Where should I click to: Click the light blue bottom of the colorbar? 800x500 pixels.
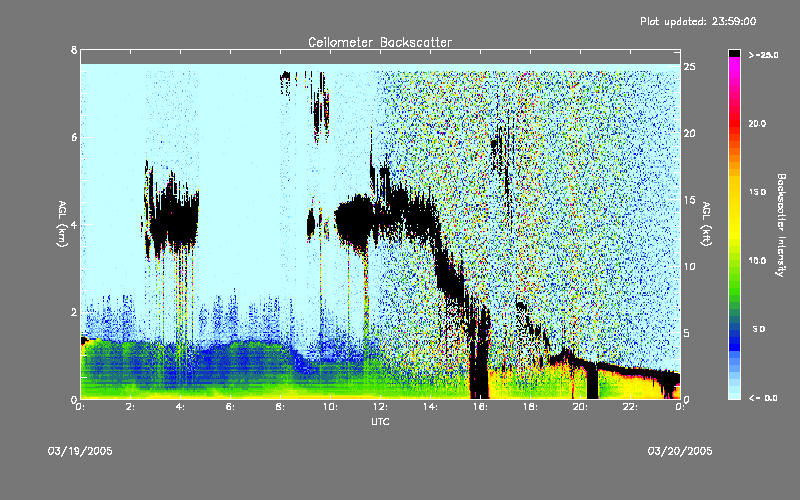click(734, 394)
